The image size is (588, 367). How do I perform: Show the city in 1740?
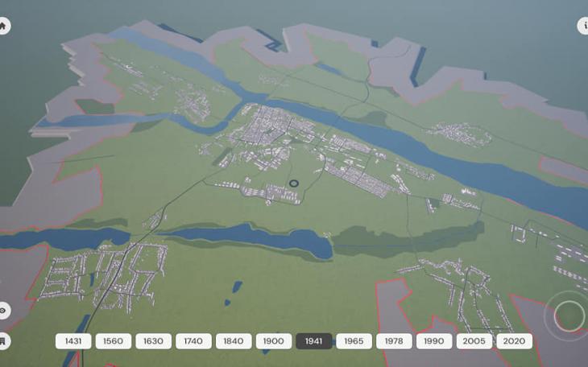[x=193, y=341]
